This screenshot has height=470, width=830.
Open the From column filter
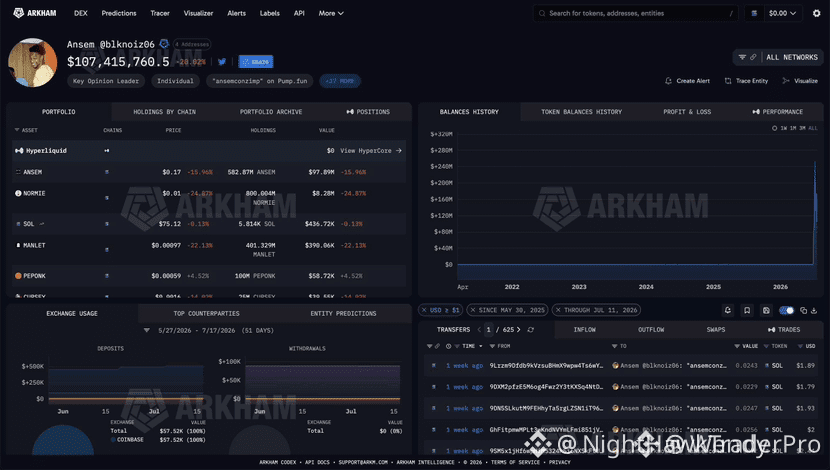(492, 346)
